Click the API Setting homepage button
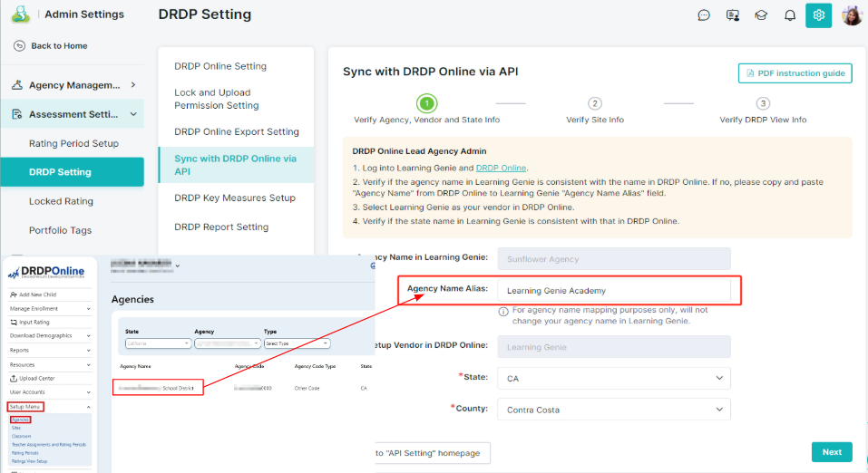This screenshot has width=868, height=473. coord(432,453)
